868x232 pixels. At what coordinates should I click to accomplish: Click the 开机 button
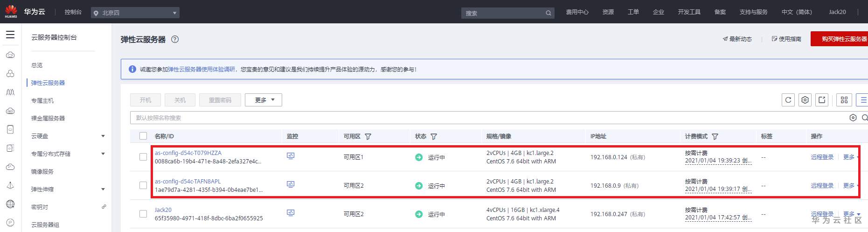(146, 100)
